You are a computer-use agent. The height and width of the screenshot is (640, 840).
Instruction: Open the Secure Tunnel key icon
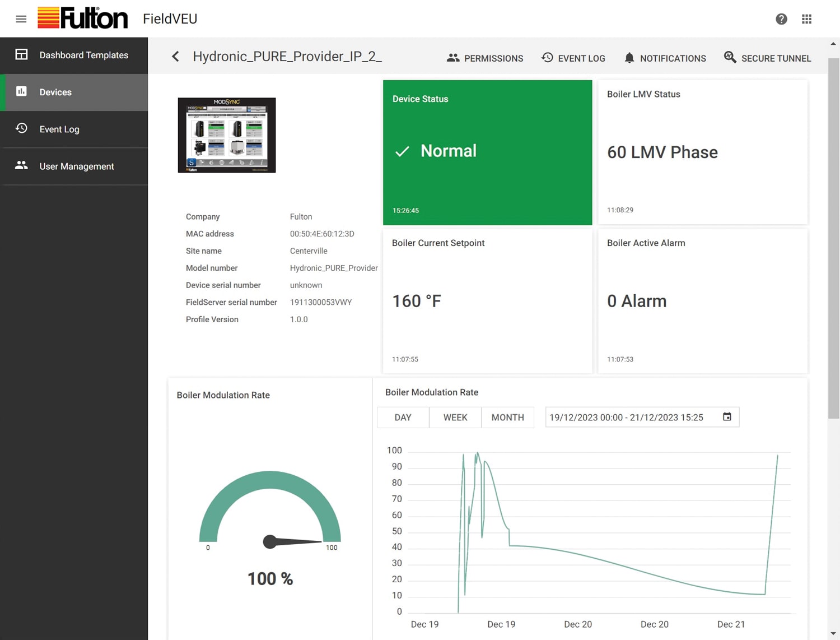tap(730, 57)
